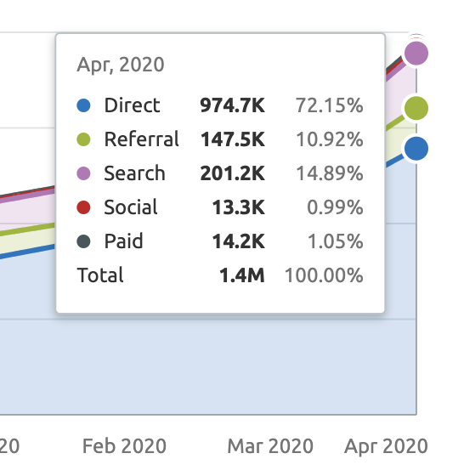This screenshot has width=464, height=476.
Task: Click the green Referral legend dot
Action: pos(83,139)
